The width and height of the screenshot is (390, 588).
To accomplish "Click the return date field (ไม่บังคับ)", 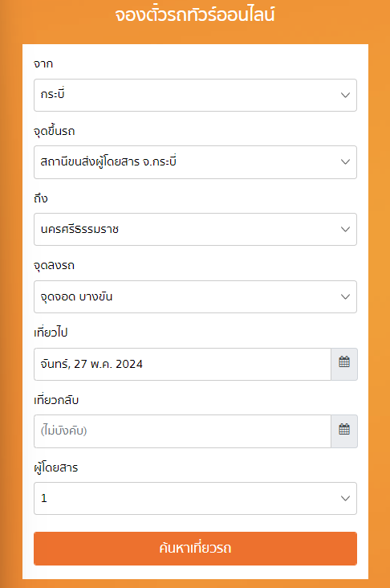I will click(x=182, y=431).
